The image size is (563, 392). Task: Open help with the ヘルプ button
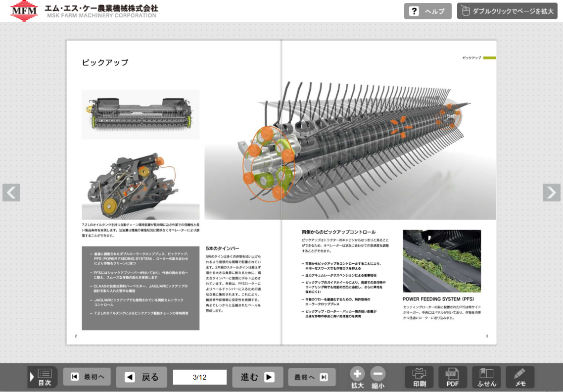point(427,11)
